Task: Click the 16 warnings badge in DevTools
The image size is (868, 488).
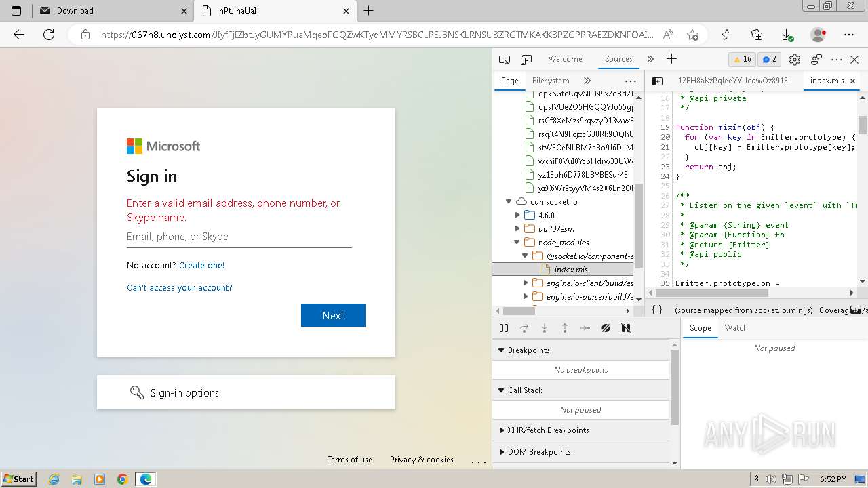Action: tap(742, 59)
